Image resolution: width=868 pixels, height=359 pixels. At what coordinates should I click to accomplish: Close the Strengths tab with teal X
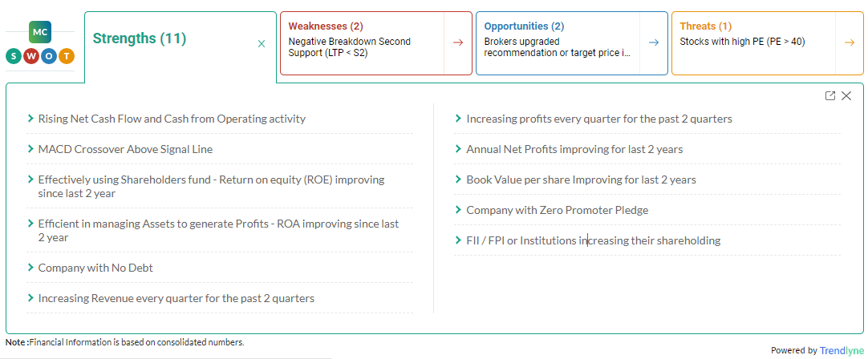(x=262, y=44)
